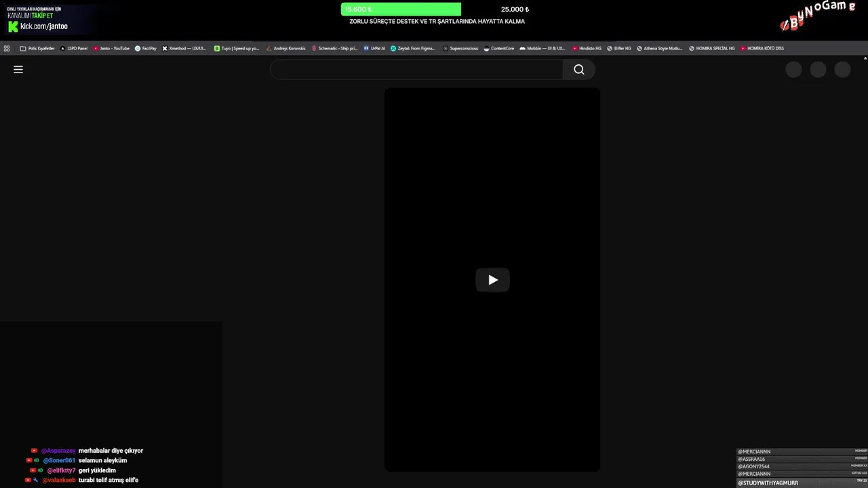
Task: Click @Asparazey chat username
Action: point(58,451)
